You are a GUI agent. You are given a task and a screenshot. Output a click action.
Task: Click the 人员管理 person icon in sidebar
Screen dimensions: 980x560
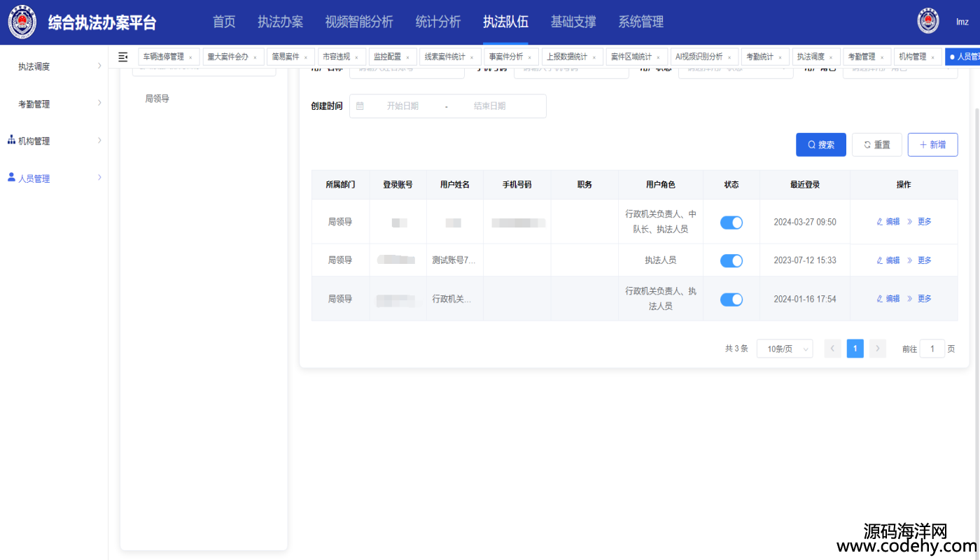[11, 178]
